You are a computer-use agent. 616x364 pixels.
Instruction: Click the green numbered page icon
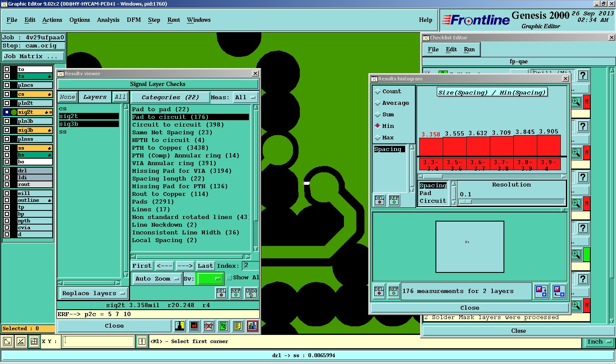point(223,326)
